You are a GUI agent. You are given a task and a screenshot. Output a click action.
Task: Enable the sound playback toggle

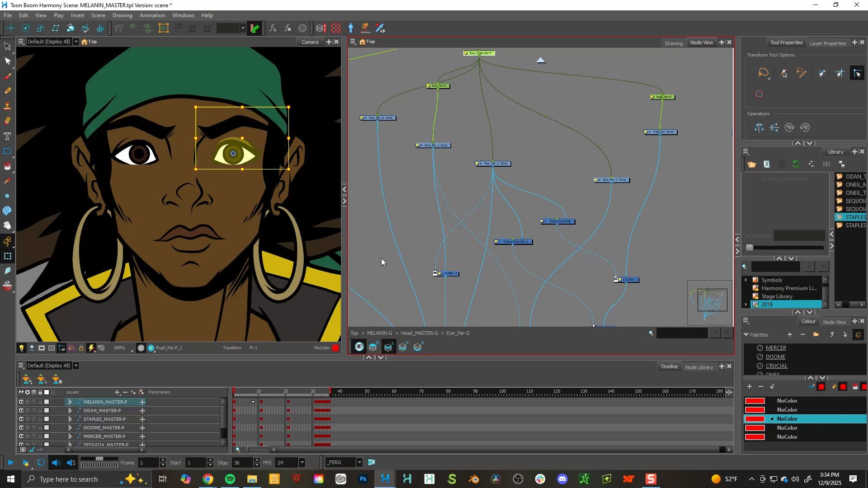point(56,462)
